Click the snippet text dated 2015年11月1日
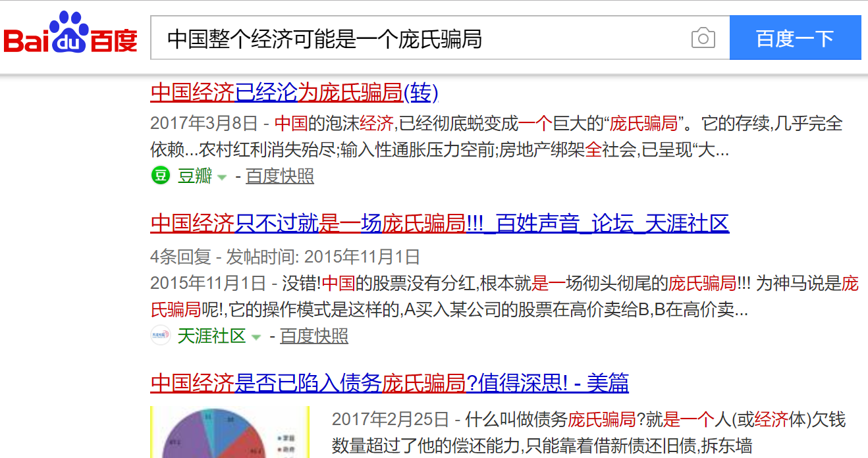This screenshot has width=868, height=458. (504, 296)
